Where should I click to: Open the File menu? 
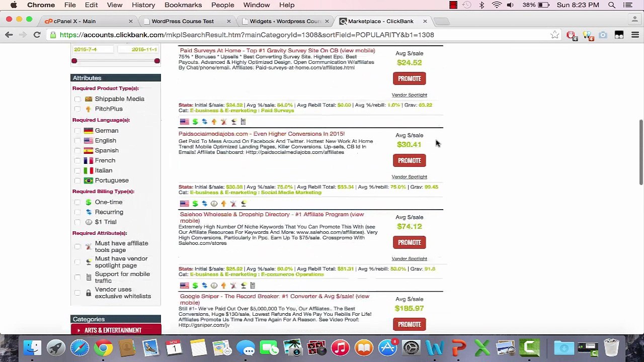tap(70, 5)
